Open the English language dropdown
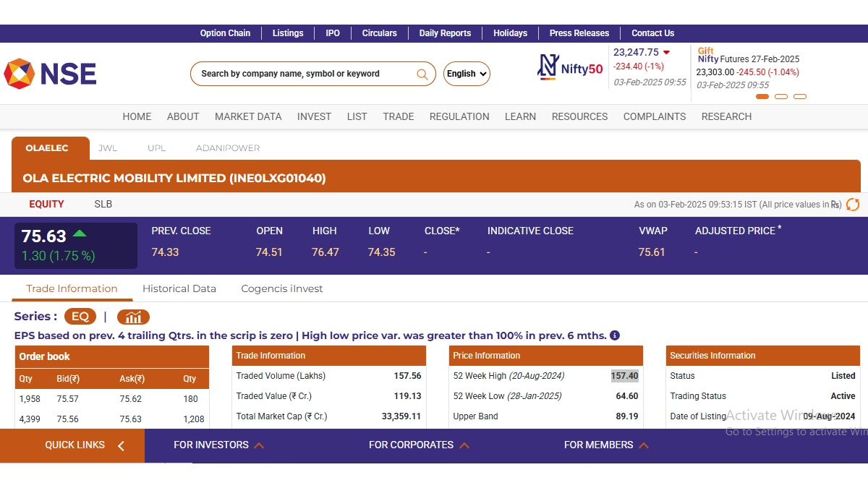The width and height of the screenshot is (868, 488). point(467,74)
